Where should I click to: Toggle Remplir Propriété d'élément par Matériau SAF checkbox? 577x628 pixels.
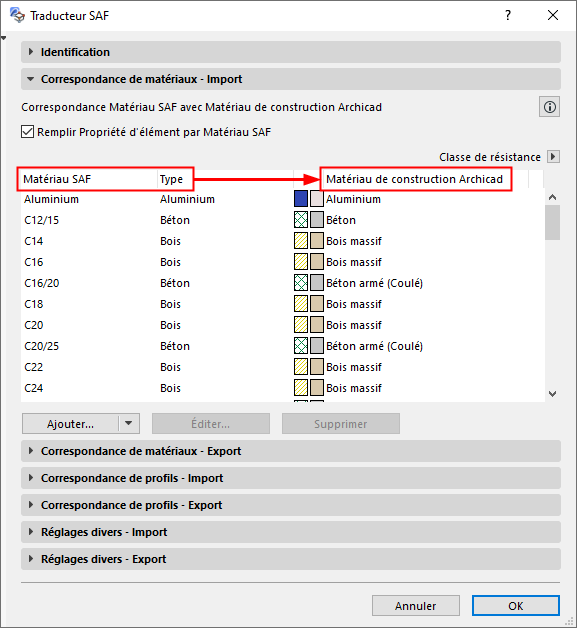point(27,131)
